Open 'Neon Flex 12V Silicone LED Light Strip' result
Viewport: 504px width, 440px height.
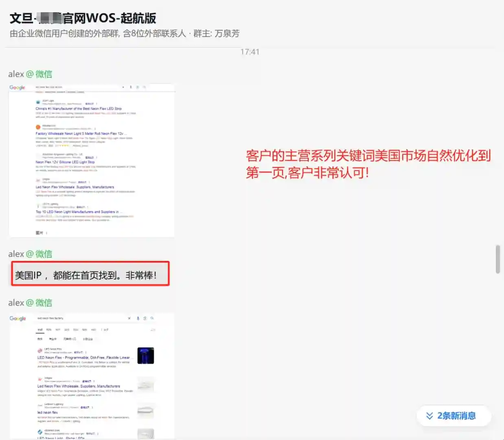tap(65, 162)
